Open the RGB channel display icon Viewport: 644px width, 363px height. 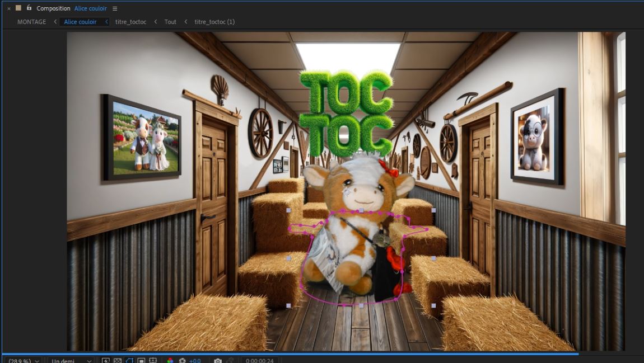click(x=170, y=360)
